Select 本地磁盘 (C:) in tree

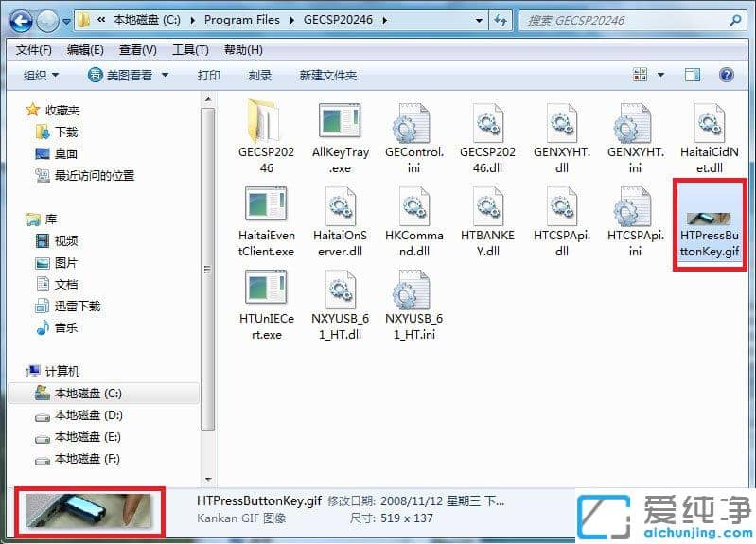[104, 394]
